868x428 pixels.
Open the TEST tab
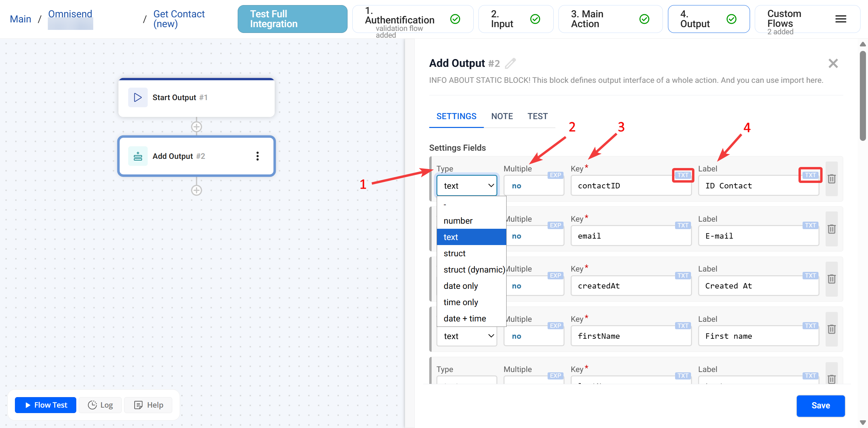tap(537, 116)
